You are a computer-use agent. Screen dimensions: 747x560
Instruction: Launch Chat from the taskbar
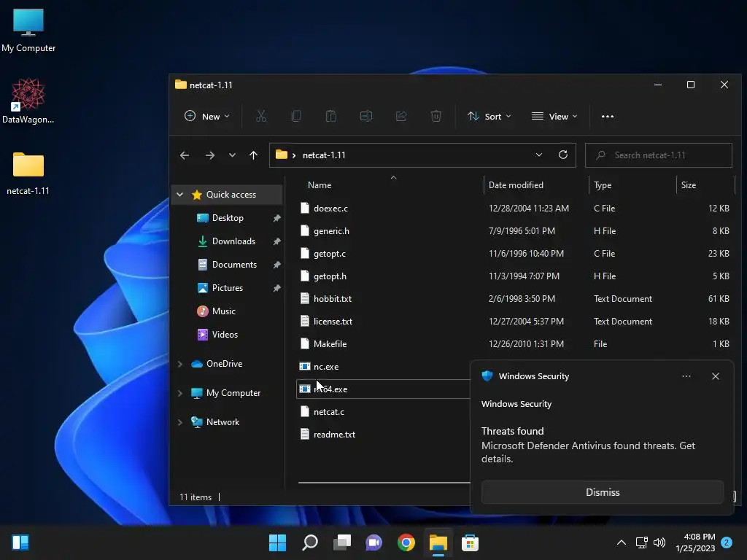374,542
